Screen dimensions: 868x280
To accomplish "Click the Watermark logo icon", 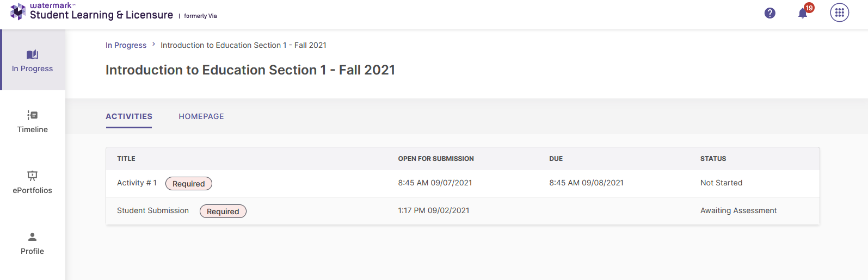I will click(18, 11).
